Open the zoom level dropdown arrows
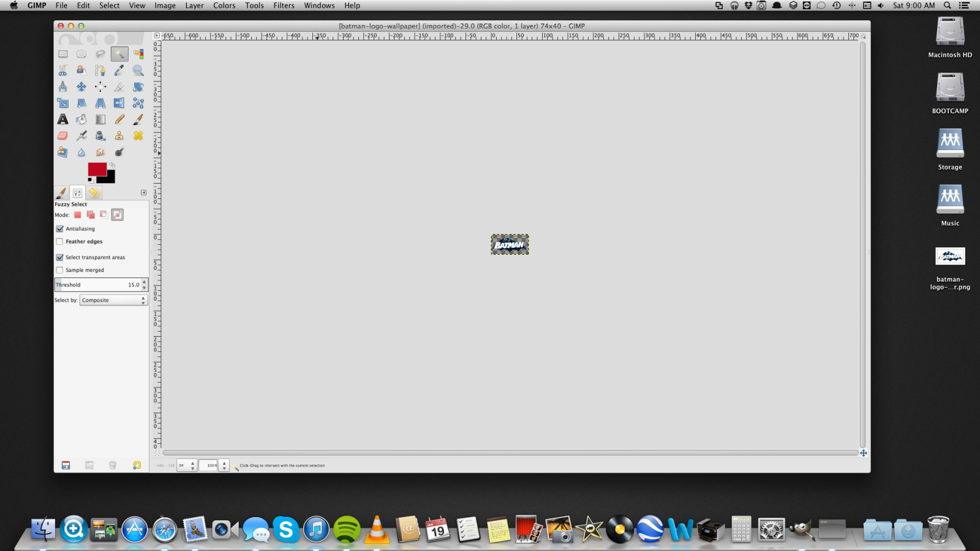Image resolution: width=980 pixels, height=551 pixels. pyautogui.click(x=224, y=465)
